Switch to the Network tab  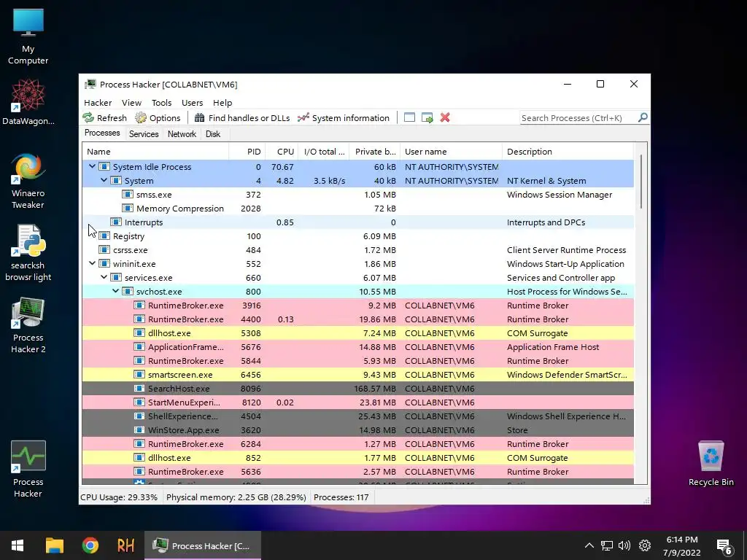point(182,134)
